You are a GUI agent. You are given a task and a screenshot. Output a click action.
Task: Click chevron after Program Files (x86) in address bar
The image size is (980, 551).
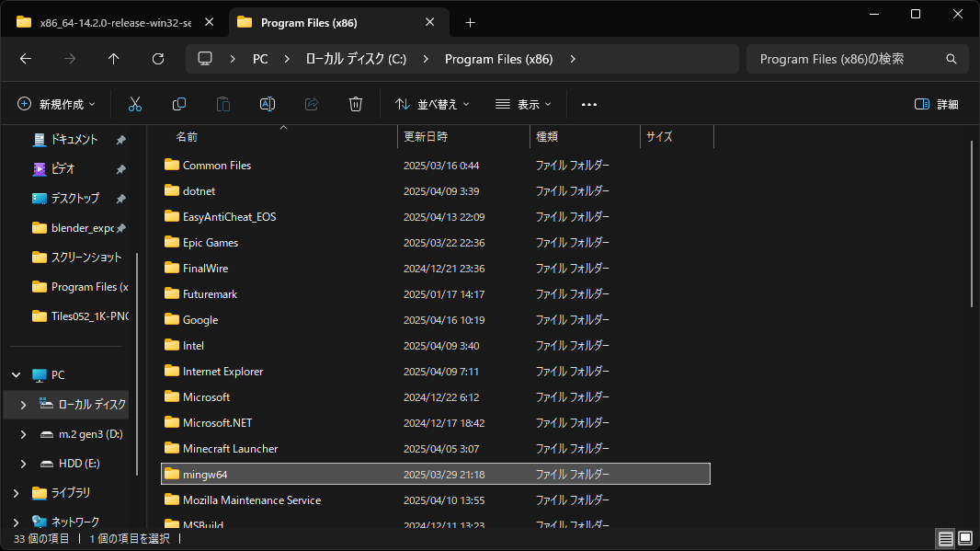[573, 59]
